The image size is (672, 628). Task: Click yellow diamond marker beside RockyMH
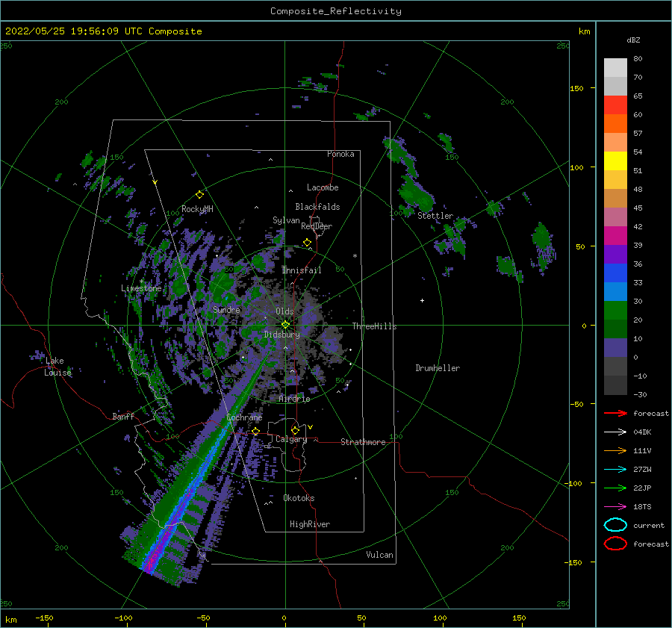[x=199, y=195]
